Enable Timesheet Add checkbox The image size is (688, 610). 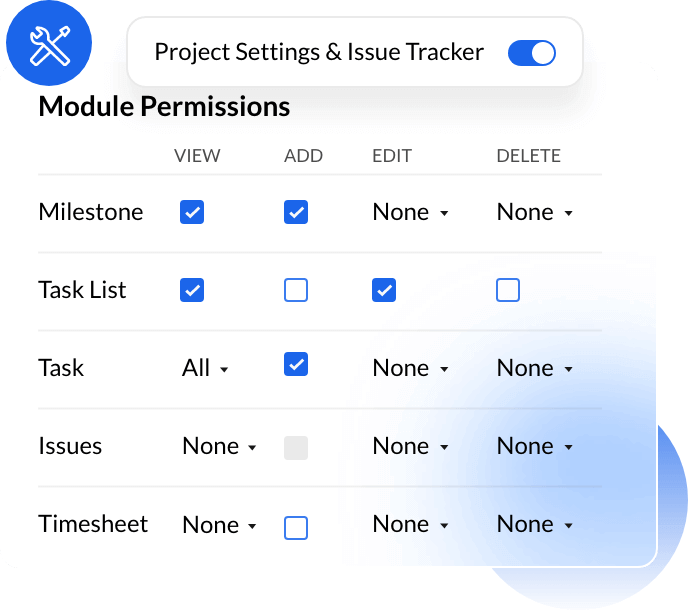(296, 527)
